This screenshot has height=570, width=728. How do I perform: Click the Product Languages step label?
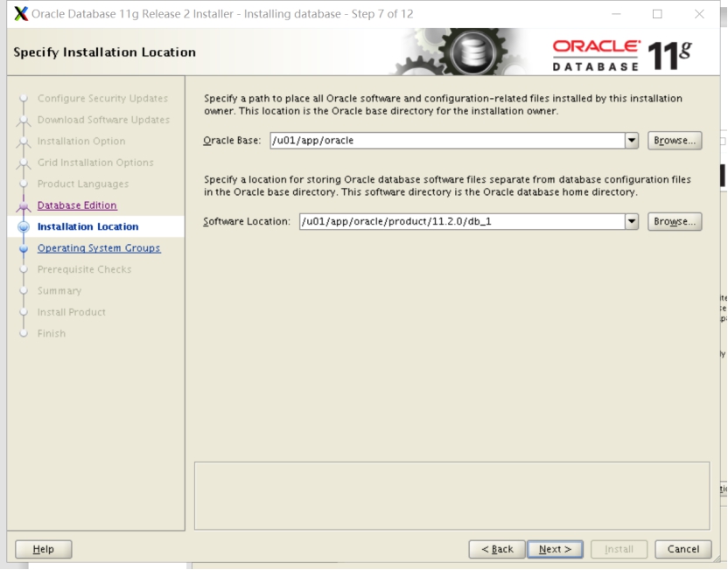click(83, 184)
